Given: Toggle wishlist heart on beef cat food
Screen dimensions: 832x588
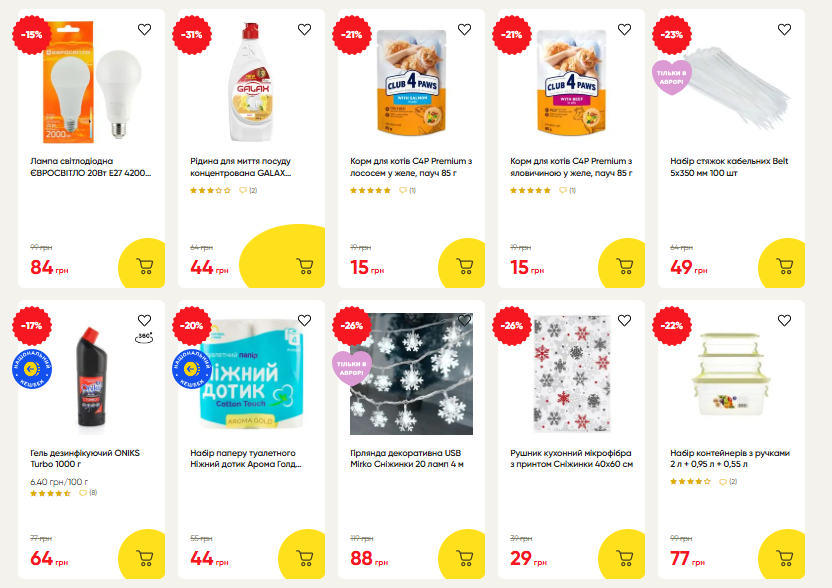Looking at the screenshot, I should point(624,30).
